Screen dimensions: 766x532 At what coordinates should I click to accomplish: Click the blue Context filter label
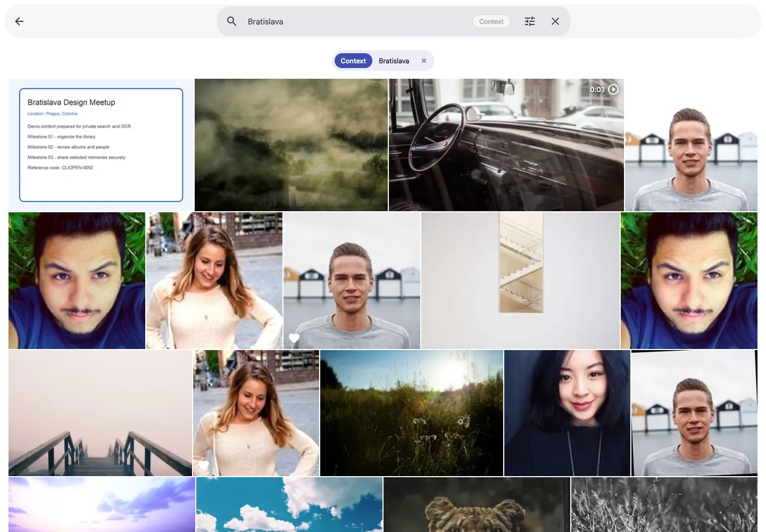coord(353,61)
